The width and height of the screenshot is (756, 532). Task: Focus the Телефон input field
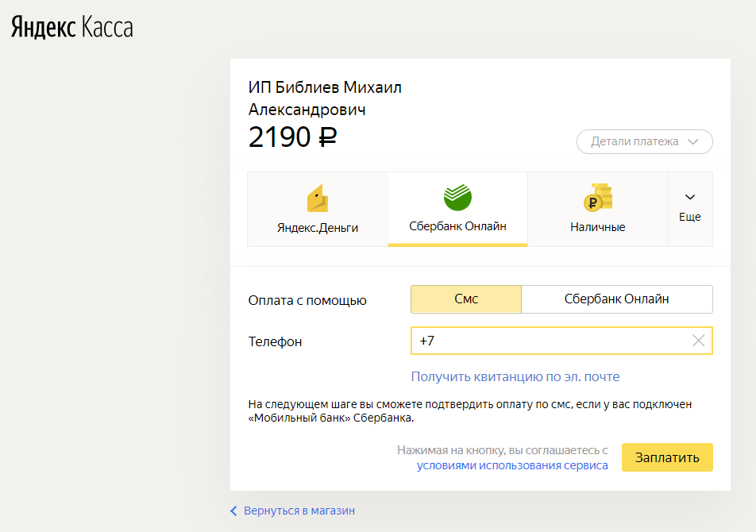click(561, 341)
